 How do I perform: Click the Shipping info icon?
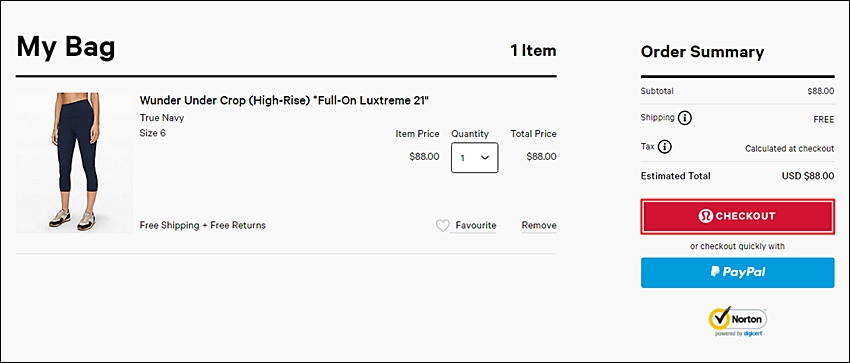(x=685, y=118)
